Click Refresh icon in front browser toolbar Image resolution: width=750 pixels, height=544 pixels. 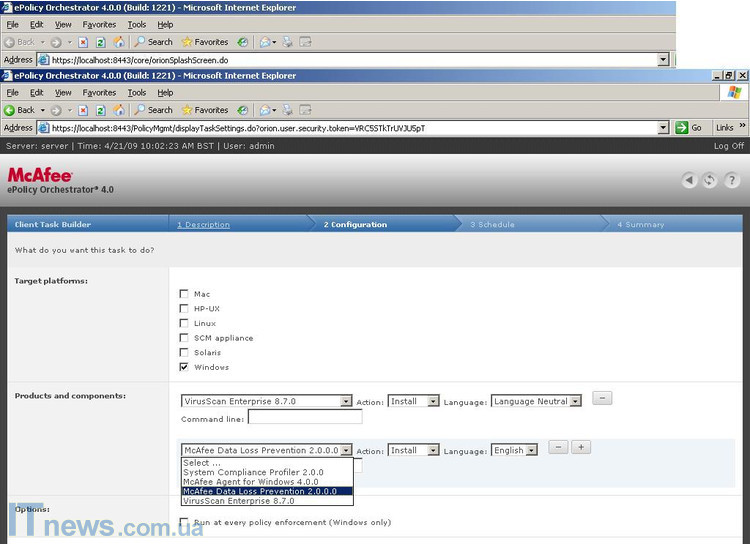100,110
